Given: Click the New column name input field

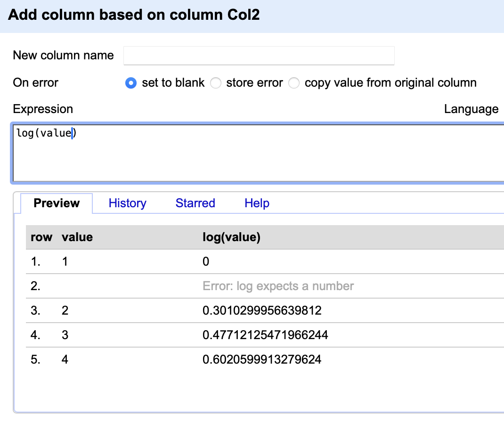Looking at the screenshot, I should [x=259, y=56].
